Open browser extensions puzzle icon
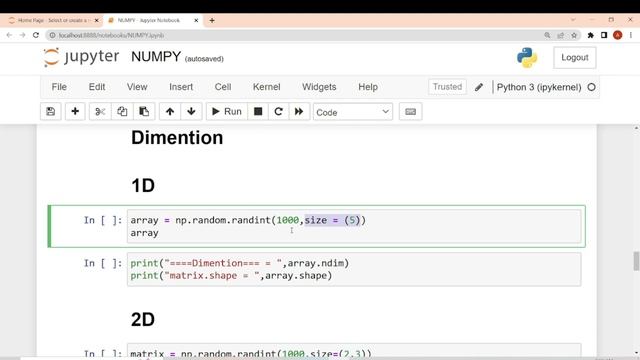Screen dimensions: 640x360 point(591,36)
